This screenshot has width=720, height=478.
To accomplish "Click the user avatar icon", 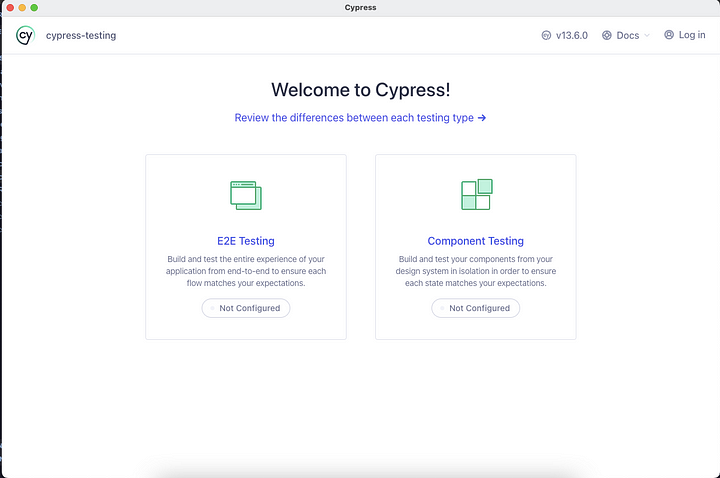I will tap(669, 35).
